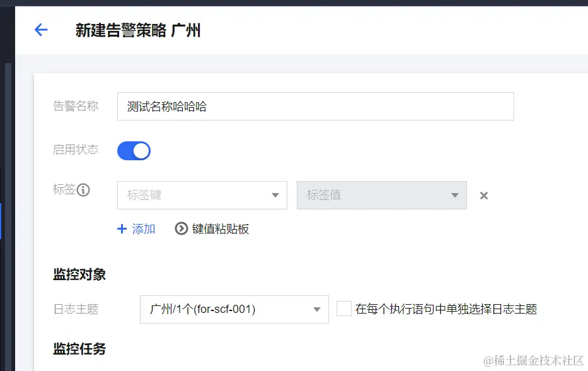The height and width of the screenshot is (371, 588).
Task: Click the blue back arrow beside the page title
Action: click(x=40, y=30)
